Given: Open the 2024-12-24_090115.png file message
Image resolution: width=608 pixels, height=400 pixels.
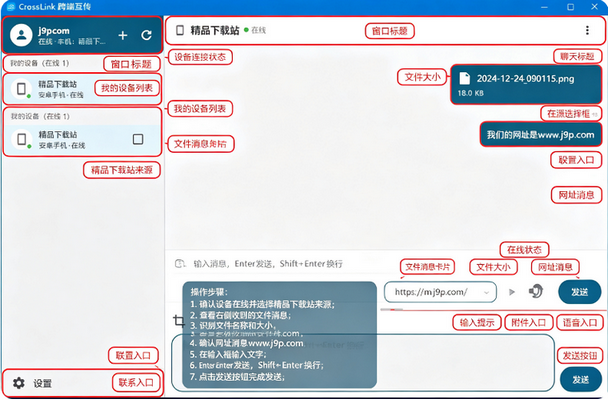Looking at the screenshot, I should pyautogui.click(x=526, y=84).
